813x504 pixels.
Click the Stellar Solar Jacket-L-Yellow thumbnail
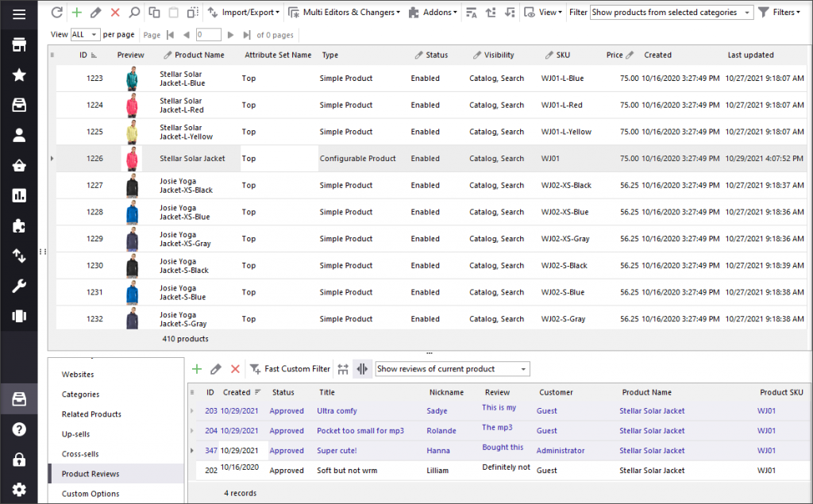click(133, 132)
